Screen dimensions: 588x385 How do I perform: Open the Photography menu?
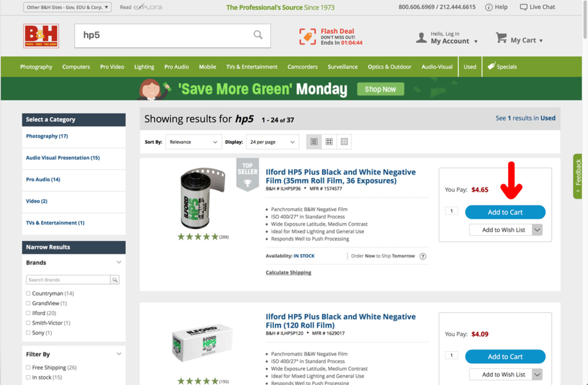[36, 67]
